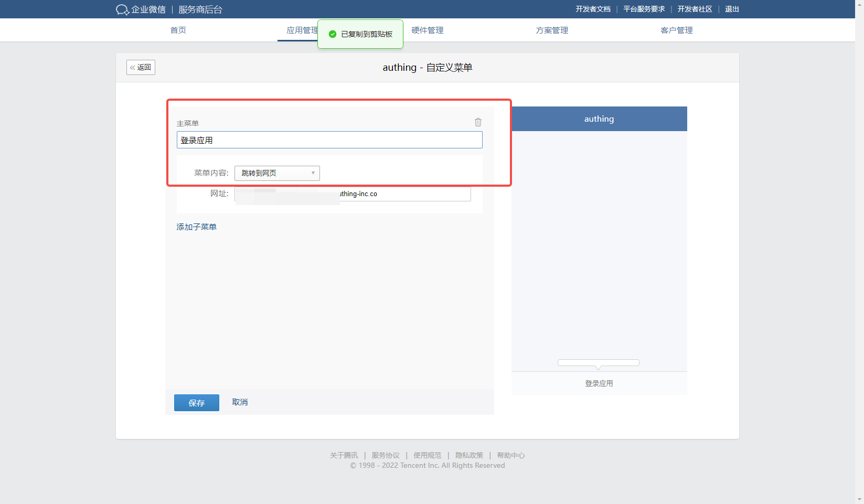Click 退出 to log out
Screen dimensions: 864x504
click(732, 9)
